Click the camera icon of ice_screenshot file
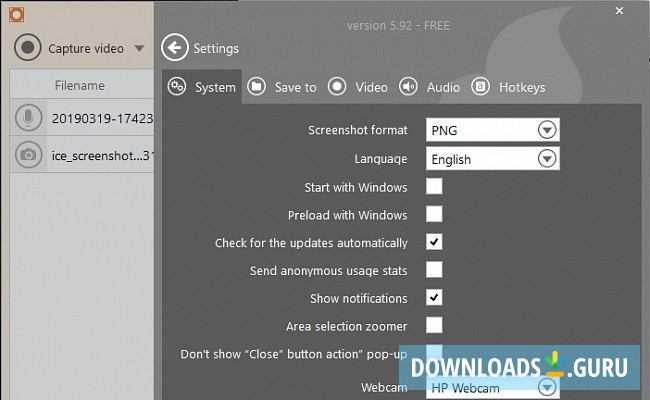The image size is (650, 400). point(28,155)
